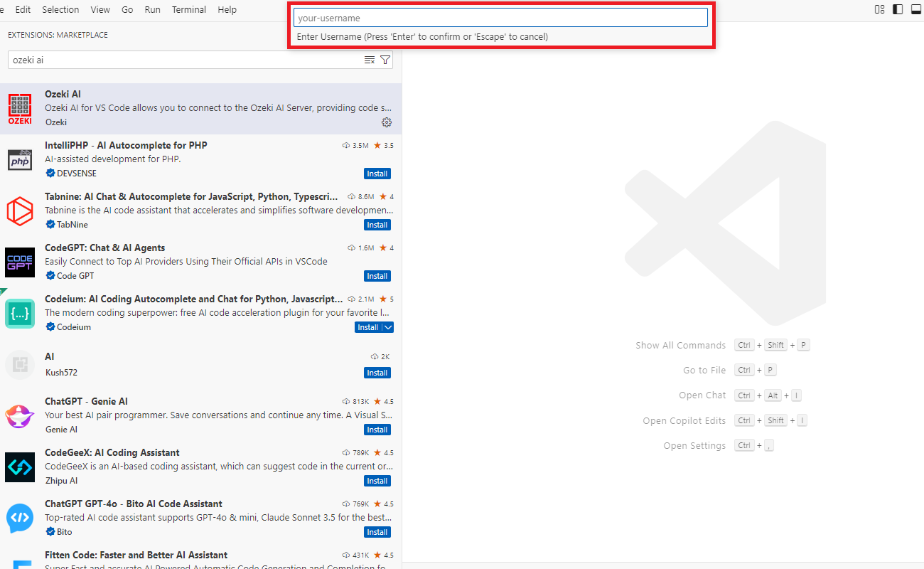The width and height of the screenshot is (924, 569).
Task: Select the IntelliPHP - AI Autocomplete for PHP title
Action: (126, 145)
